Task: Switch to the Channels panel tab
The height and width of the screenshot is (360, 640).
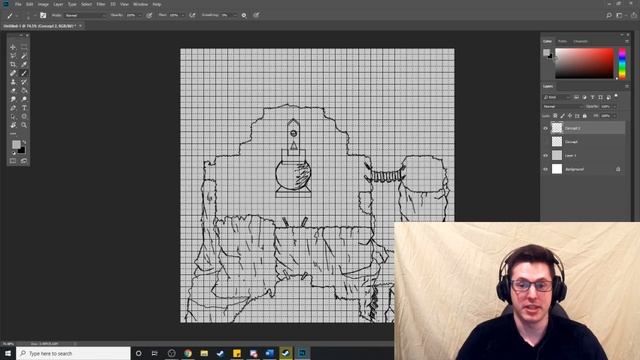Action: pos(580,41)
